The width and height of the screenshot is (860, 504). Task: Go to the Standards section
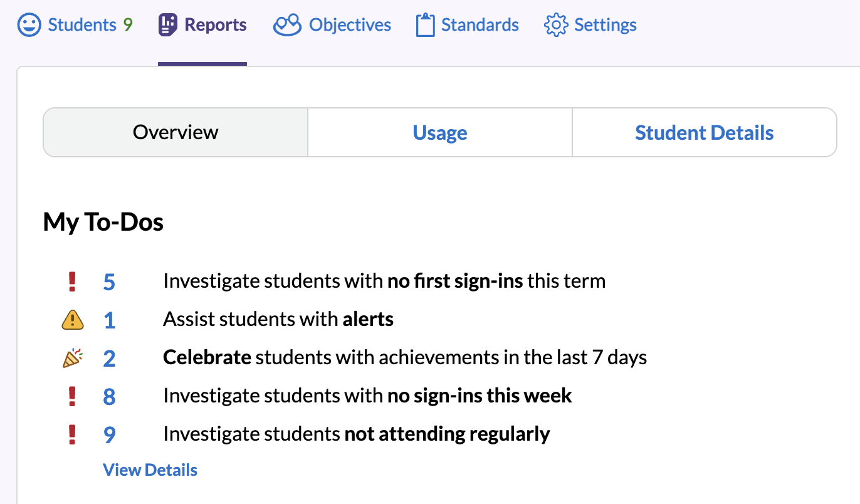480,25
